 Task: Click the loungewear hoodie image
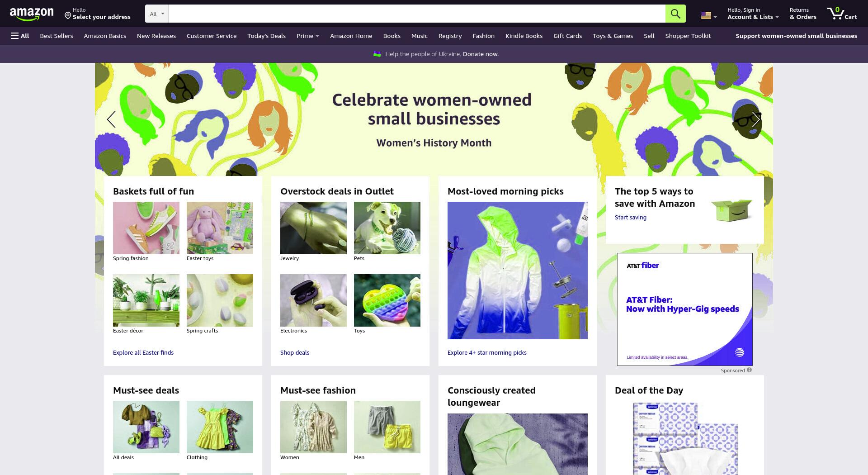coord(518,444)
